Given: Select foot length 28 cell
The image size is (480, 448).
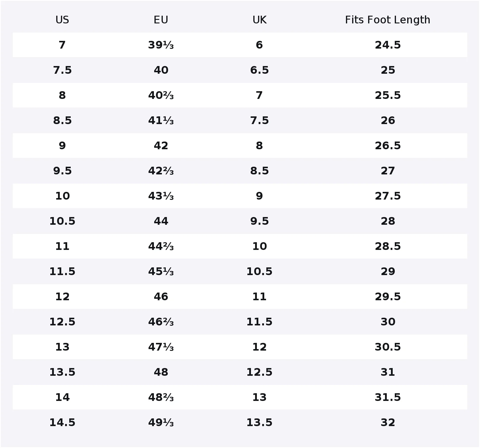Looking at the screenshot, I should [388, 221].
